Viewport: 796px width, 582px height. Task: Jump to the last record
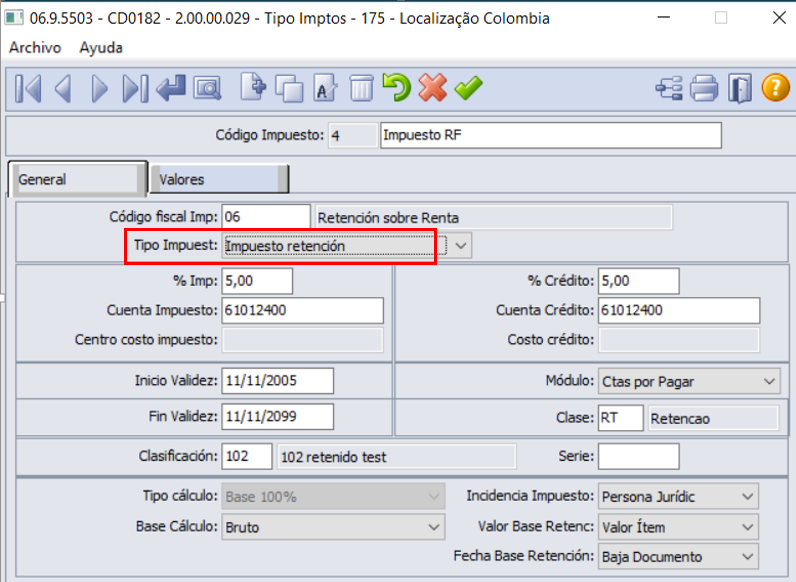(x=135, y=89)
